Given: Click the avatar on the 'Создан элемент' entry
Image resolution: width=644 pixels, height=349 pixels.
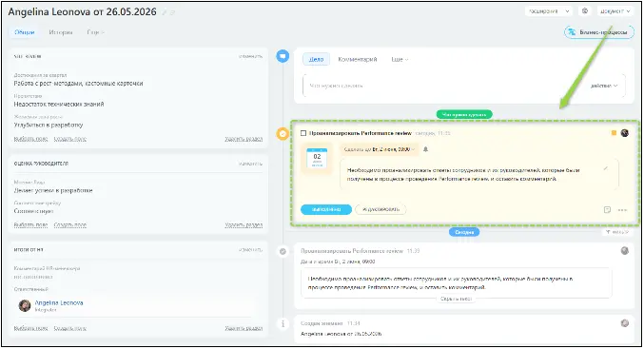Looking at the screenshot, I should [x=625, y=323].
